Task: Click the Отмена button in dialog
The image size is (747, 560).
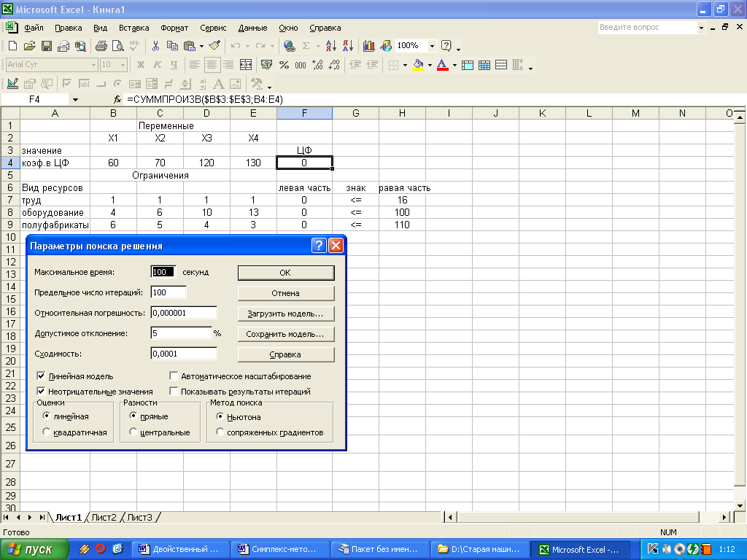Action: pyautogui.click(x=286, y=293)
